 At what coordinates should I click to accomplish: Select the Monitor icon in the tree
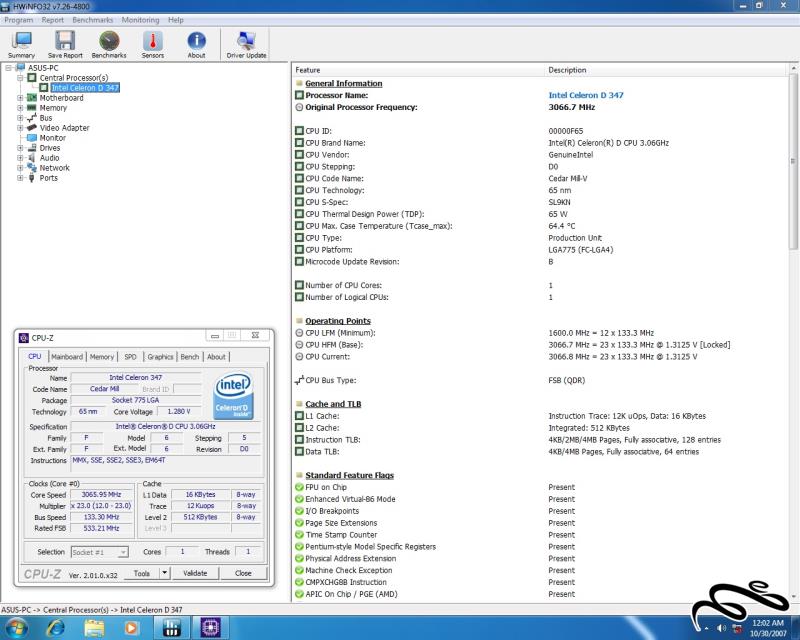32,138
